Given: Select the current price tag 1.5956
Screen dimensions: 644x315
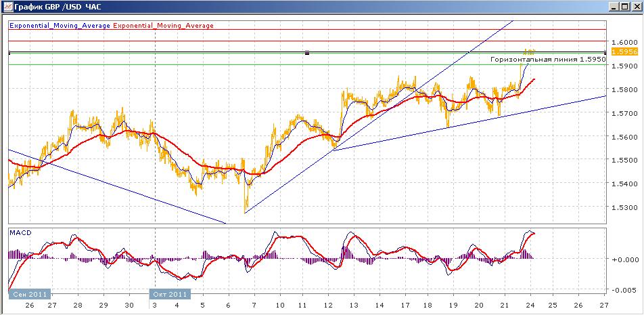Looking at the screenshot, I should click(624, 51).
